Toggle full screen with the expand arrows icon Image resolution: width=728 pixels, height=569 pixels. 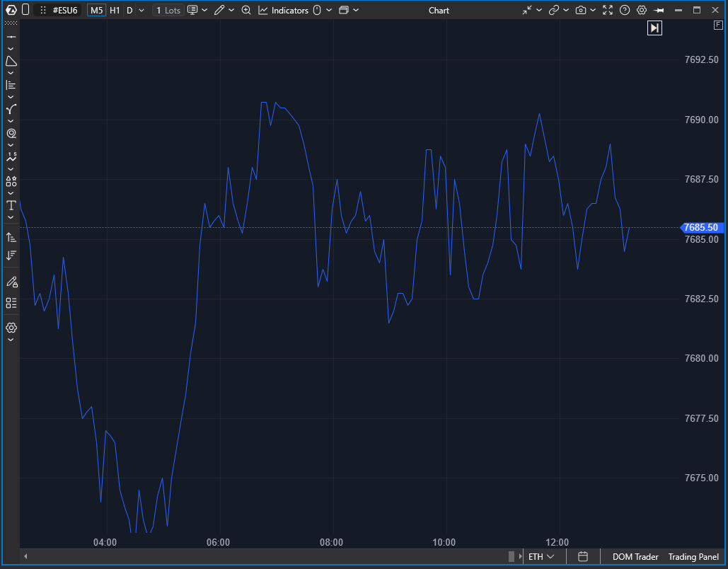point(608,10)
